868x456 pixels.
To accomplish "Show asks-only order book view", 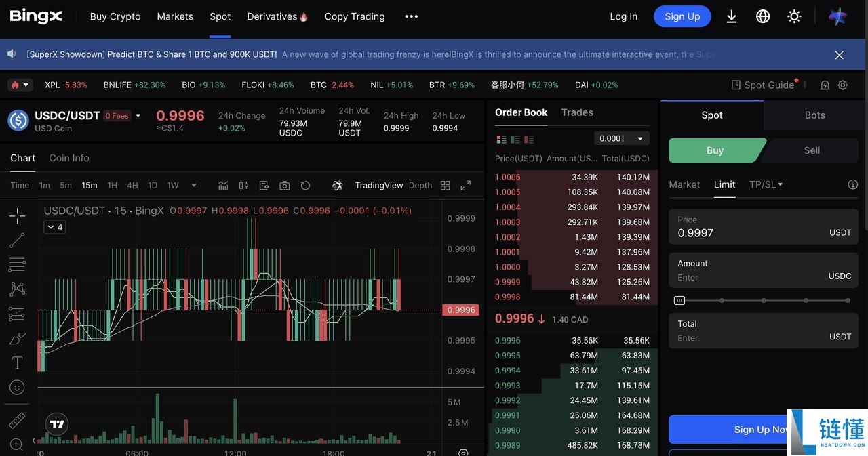I will (x=529, y=139).
